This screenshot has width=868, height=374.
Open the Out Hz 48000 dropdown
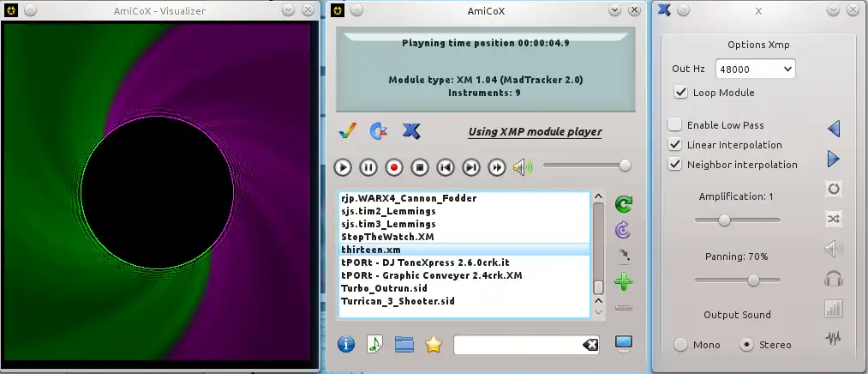755,69
